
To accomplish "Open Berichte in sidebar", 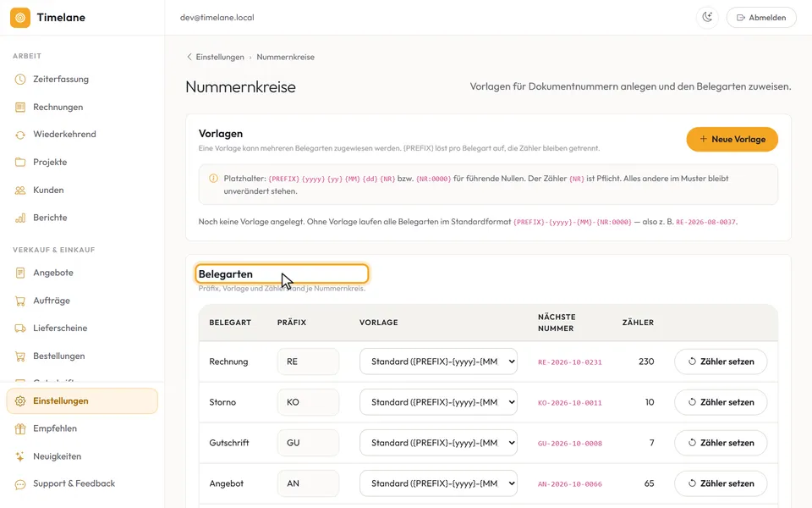I will [x=82, y=218].
